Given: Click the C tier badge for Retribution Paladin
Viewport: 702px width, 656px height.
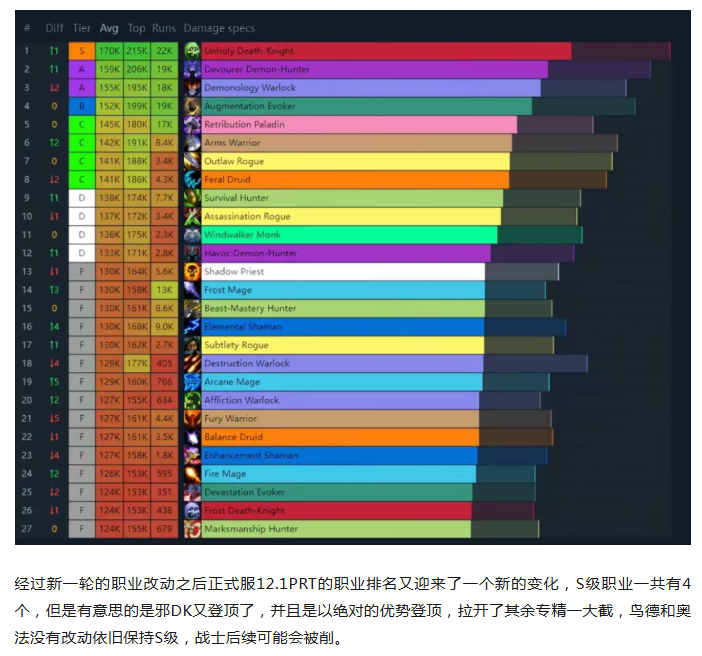Looking at the screenshot, I should [x=82, y=124].
